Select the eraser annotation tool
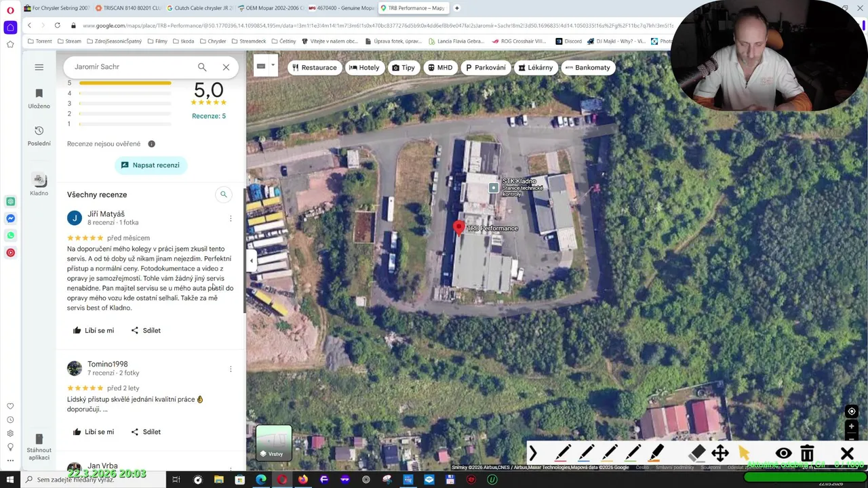868x488 pixels. point(697,453)
